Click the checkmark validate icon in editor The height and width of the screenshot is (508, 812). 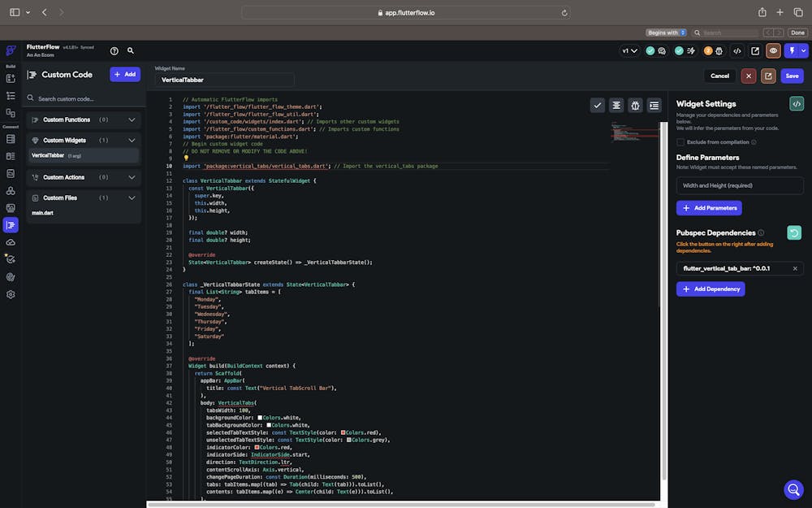point(598,105)
